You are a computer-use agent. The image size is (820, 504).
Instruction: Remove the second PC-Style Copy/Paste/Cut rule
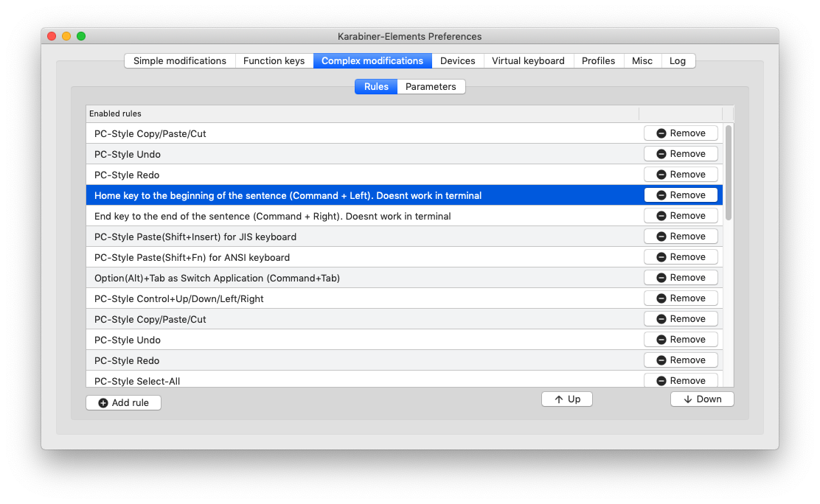click(x=681, y=319)
